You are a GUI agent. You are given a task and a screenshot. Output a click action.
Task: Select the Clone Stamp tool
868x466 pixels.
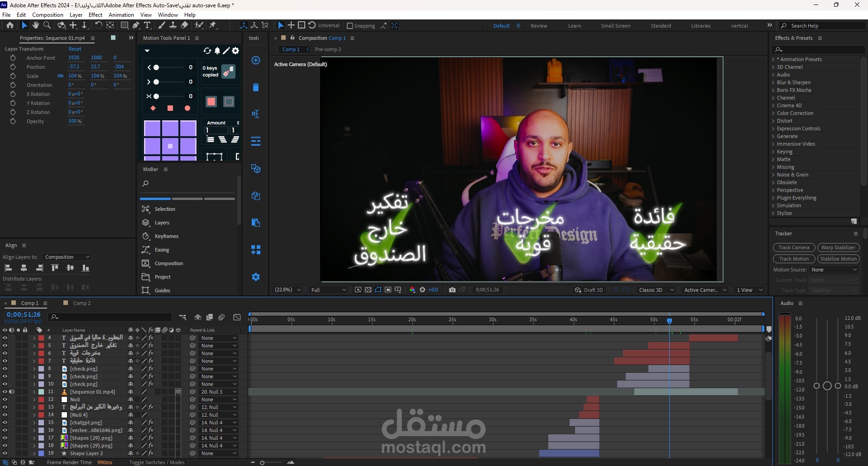click(x=173, y=25)
